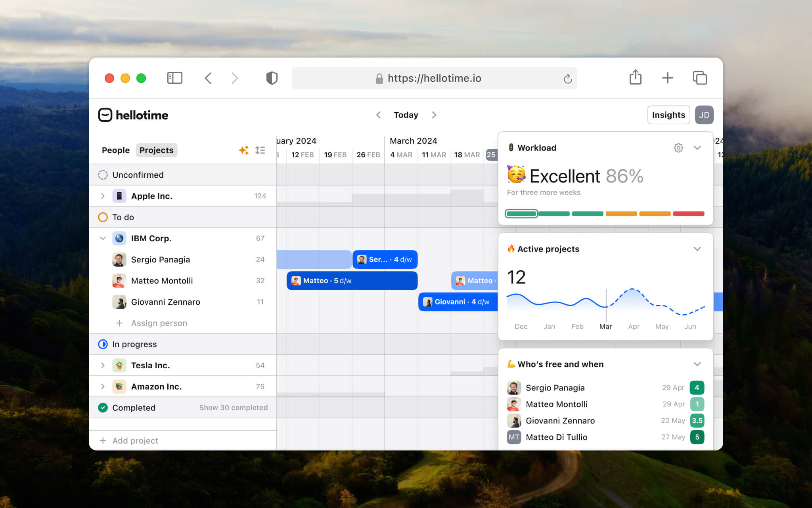Toggle the browser sidebar icon

pyautogui.click(x=174, y=78)
